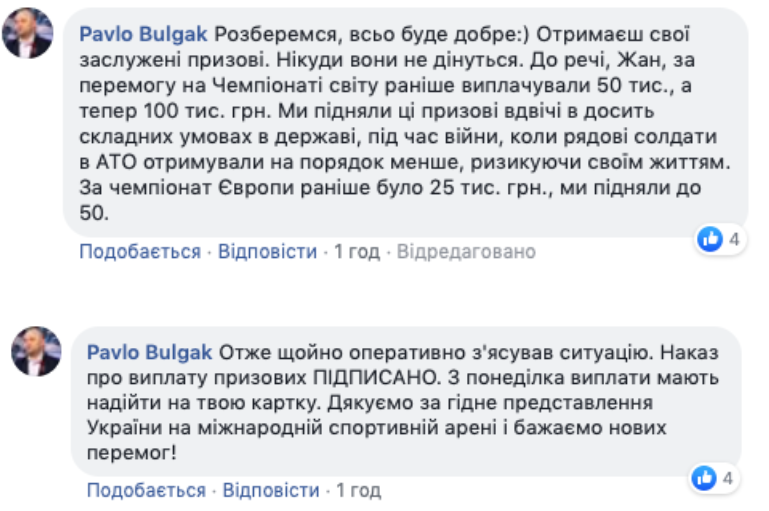This screenshot has width=769, height=511.
Task: View reaction count 4 on second comment
Action: (728, 479)
